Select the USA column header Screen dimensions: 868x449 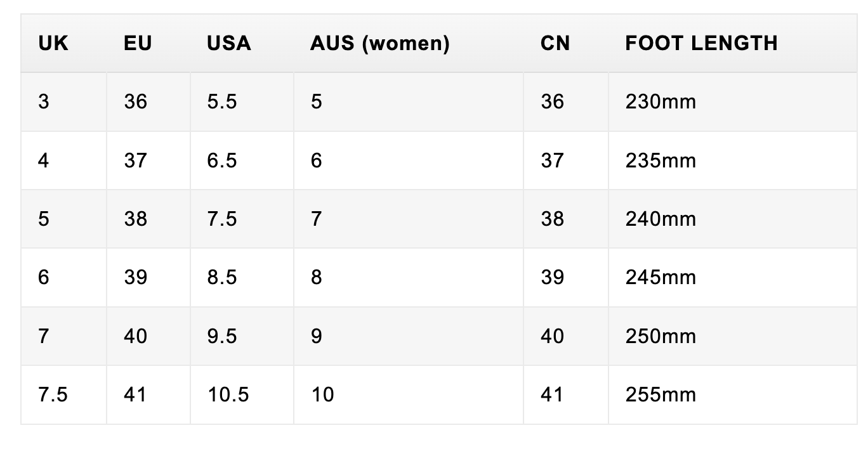coord(229,43)
